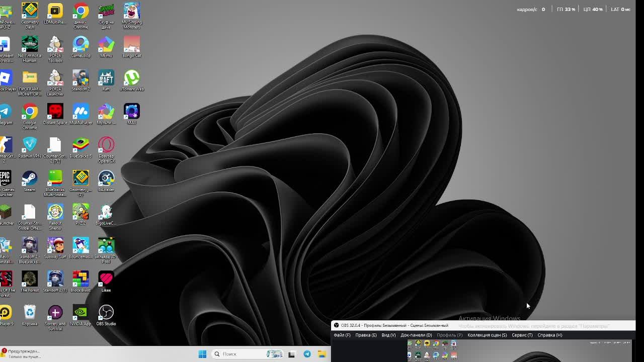Launch GameLoop from the desktop

80,47
